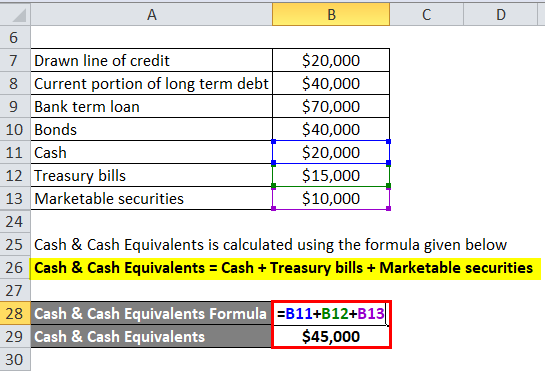Click the $45,000 result cell
Image resolution: width=545 pixels, height=371 pixels.
[331, 336]
